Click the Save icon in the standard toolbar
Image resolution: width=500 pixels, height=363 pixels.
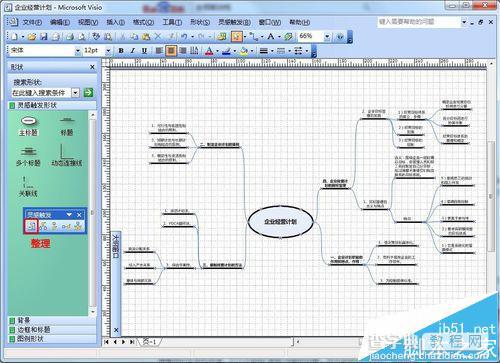(x=43, y=36)
